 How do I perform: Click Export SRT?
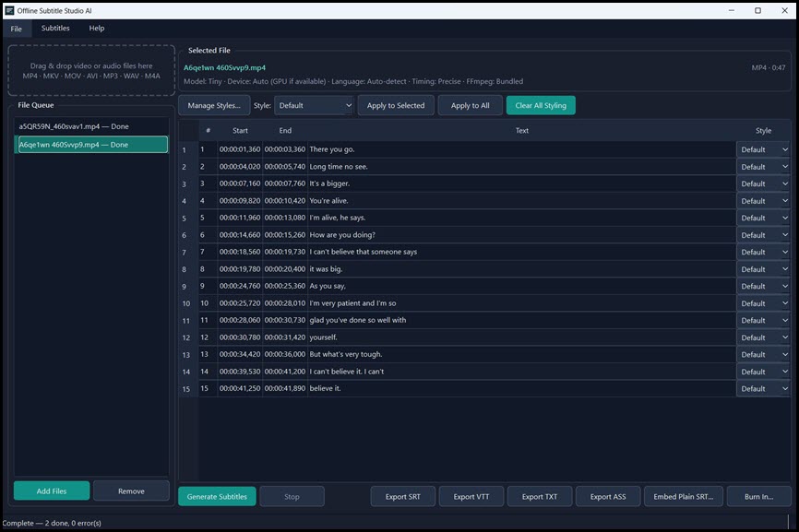pyautogui.click(x=403, y=496)
